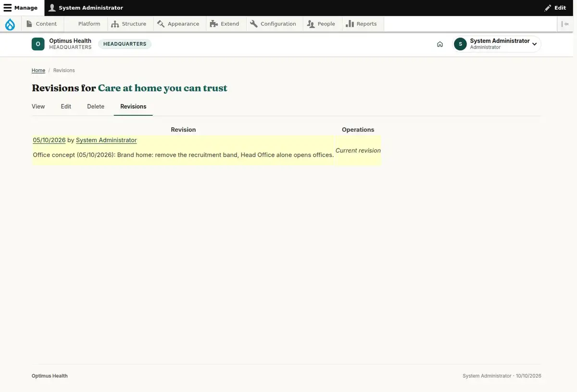Click the HEADQUARTERS badge pill

125,44
